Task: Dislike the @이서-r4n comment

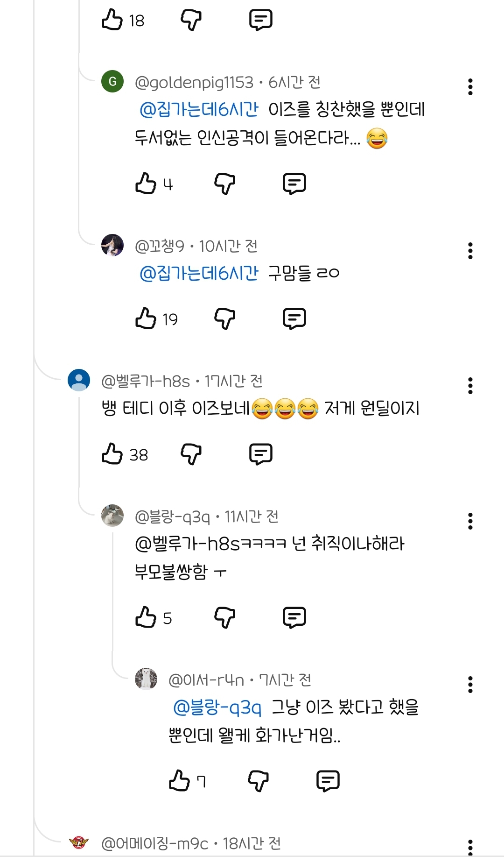Action: [258, 781]
